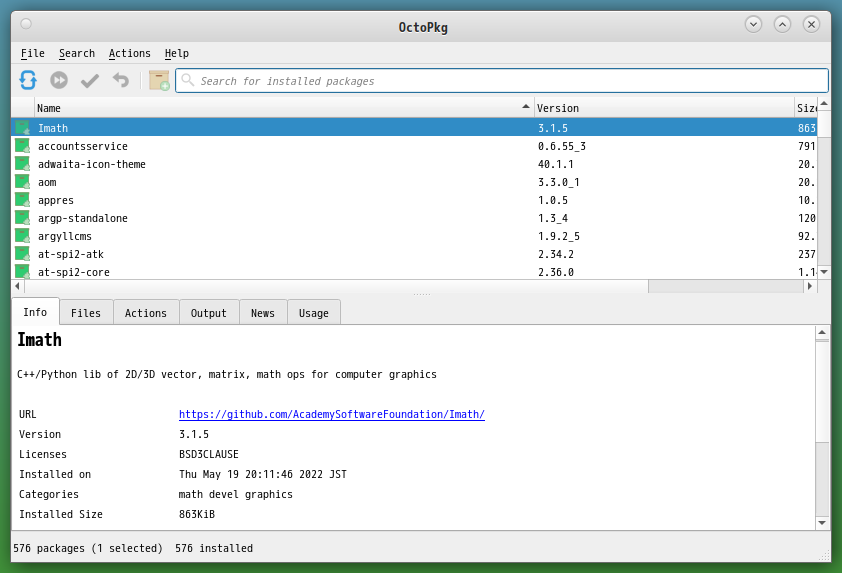842x573 pixels.
Task: Select the argyllcms package name
Action: 65,236
